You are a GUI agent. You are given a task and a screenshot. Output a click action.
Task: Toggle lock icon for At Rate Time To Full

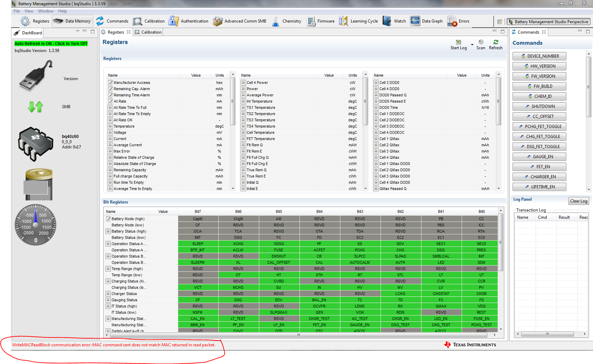click(110, 107)
